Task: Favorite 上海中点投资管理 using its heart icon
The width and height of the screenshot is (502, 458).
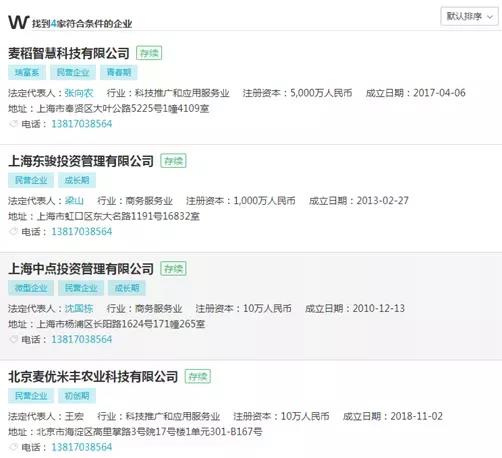Action: 13,340
